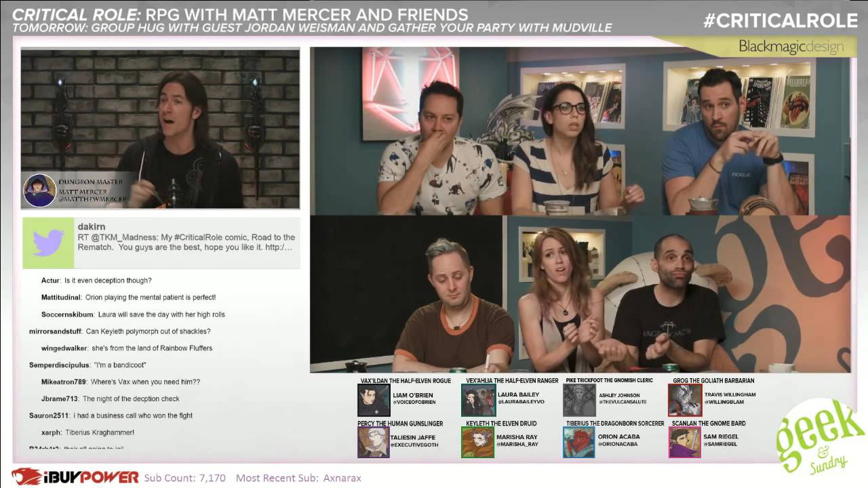Click the Percy gunslinger character portrait
This screenshot has height=488, width=868.
pos(374,442)
